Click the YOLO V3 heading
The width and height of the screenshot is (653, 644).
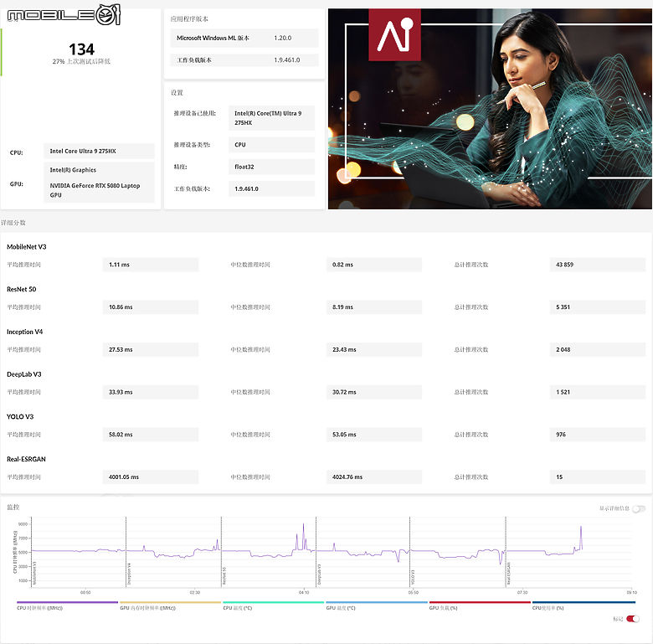click(x=20, y=416)
